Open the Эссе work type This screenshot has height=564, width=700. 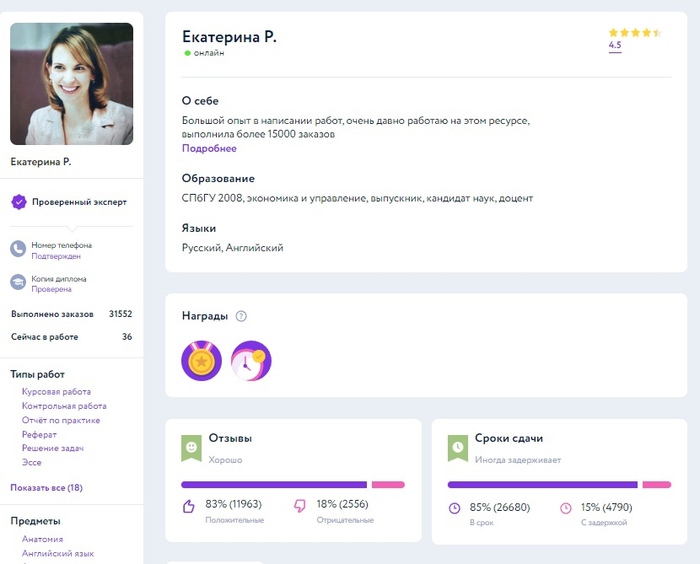32,463
